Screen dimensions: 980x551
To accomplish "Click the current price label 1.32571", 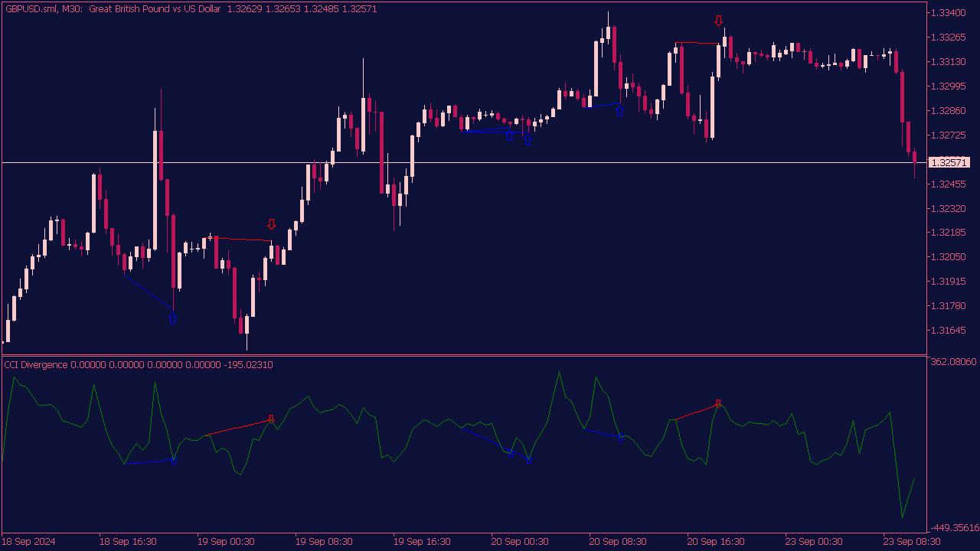I will pyautogui.click(x=949, y=162).
